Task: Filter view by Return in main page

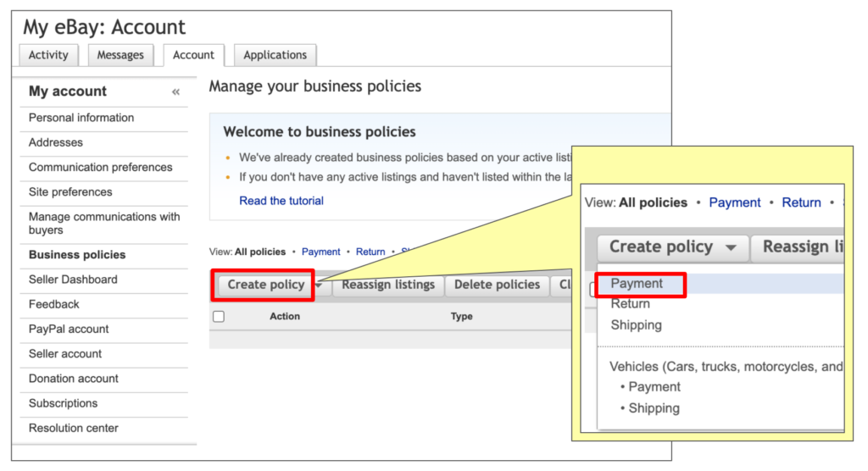Action: pos(370,252)
